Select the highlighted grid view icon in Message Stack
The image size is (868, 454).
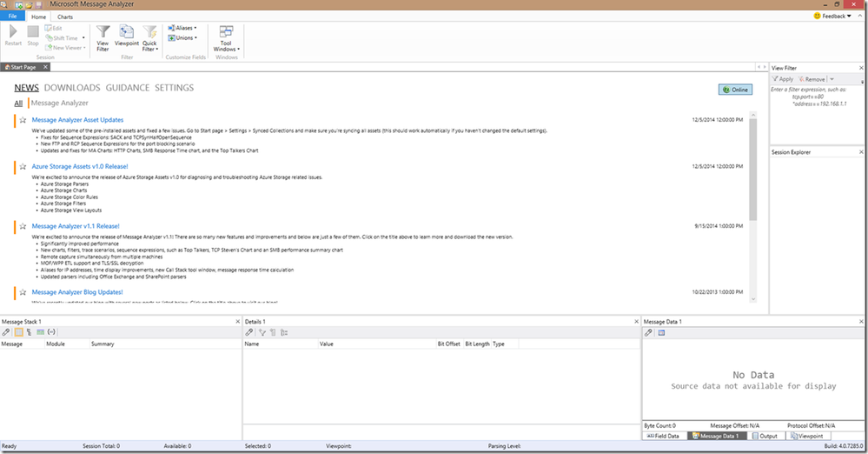[x=18, y=332]
